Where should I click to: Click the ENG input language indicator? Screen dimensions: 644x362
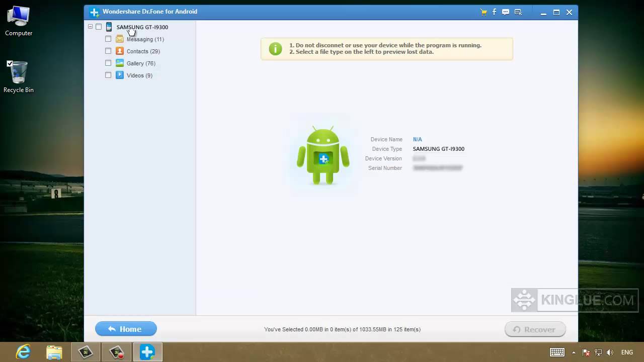[x=627, y=352]
